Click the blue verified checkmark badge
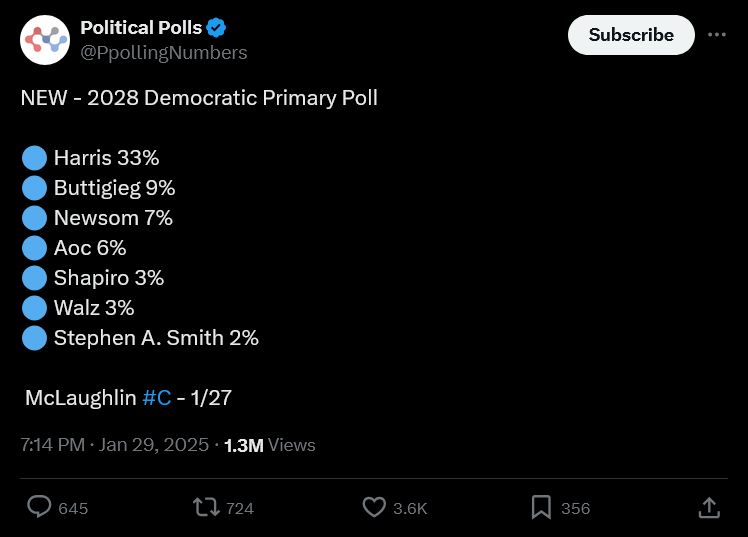 pos(216,28)
